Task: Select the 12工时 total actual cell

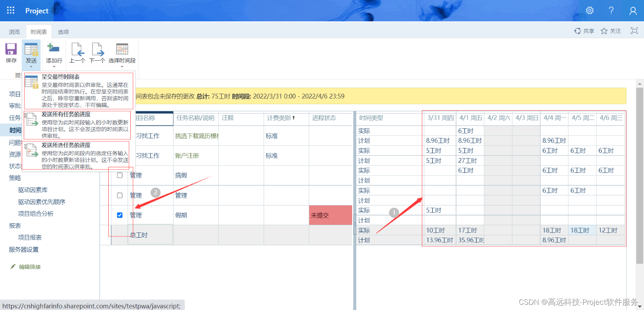Action: (611, 230)
